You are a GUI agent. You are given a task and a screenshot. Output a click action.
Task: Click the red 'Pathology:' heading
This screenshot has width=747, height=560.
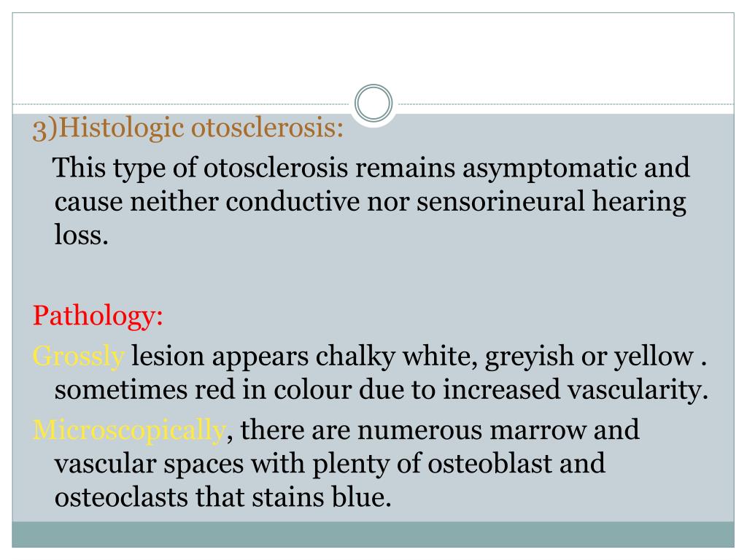[98, 316]
